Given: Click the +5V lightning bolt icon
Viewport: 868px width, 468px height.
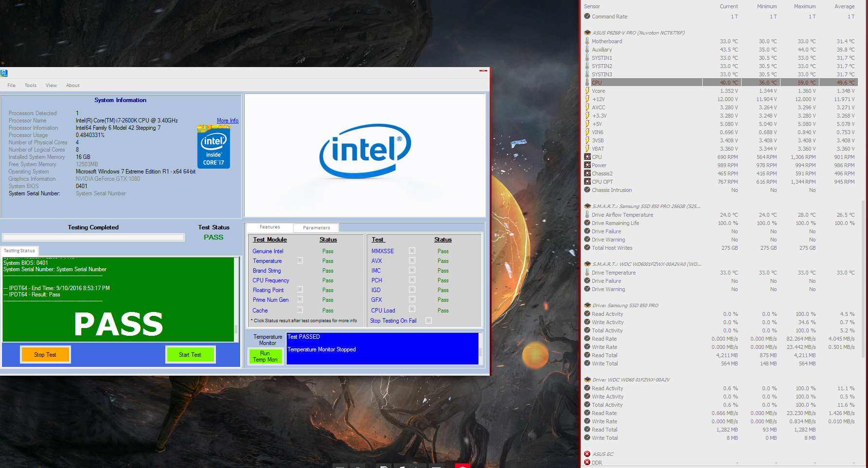Looking at the screenshot, I should (587, 124).
